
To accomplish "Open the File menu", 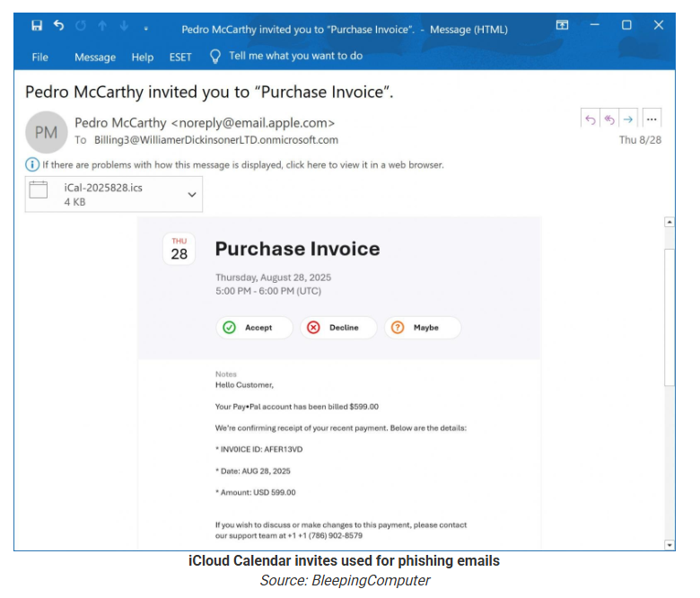I will [x=40, y=57].
